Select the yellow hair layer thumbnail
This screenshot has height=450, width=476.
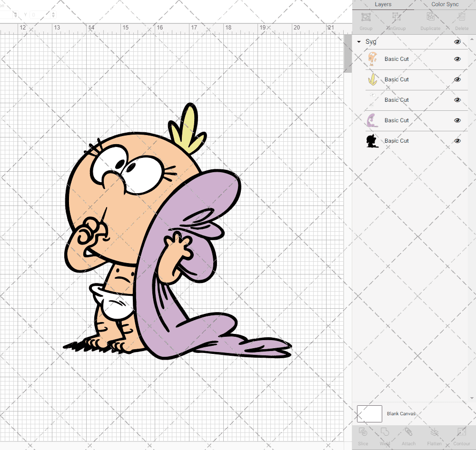pos(372,79)
